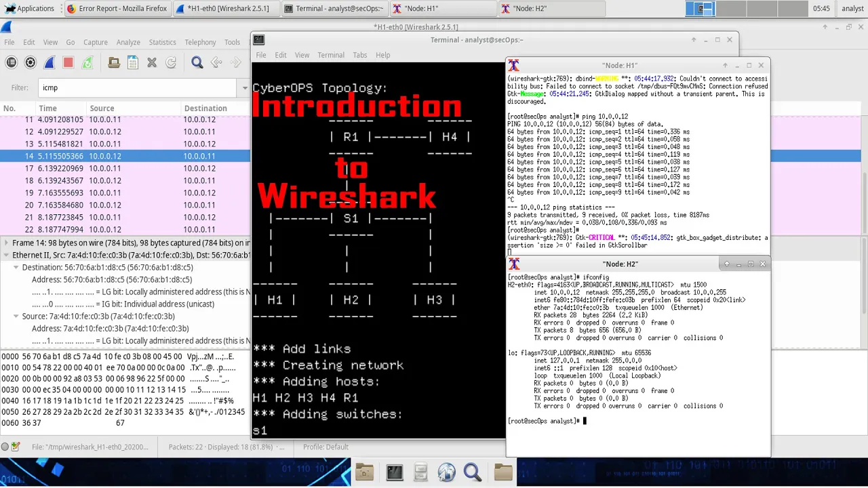Launch the web browser globe in dock
Image resolution: width=868 pixels, height=488 pixels.
tap(446, 472)
